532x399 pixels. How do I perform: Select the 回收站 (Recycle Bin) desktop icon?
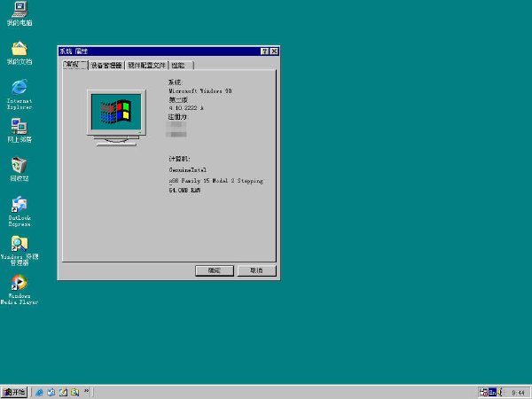[20, 169]
